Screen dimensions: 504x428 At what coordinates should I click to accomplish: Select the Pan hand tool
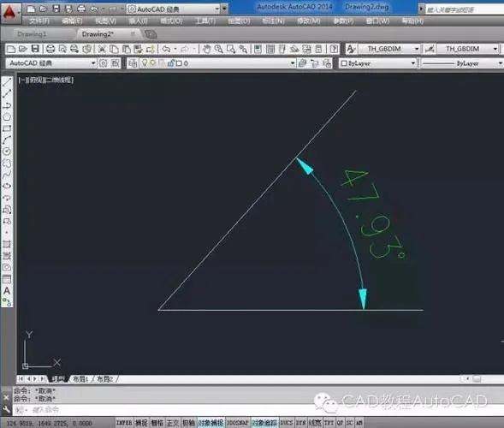207,49
